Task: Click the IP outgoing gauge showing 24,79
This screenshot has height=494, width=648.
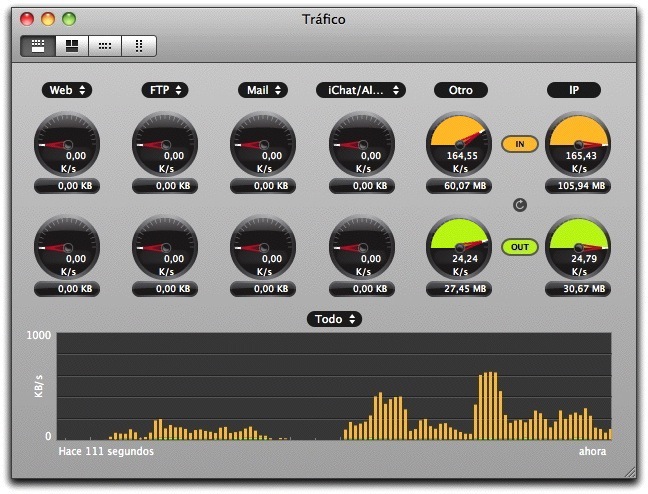Action: tap(578, 247)
